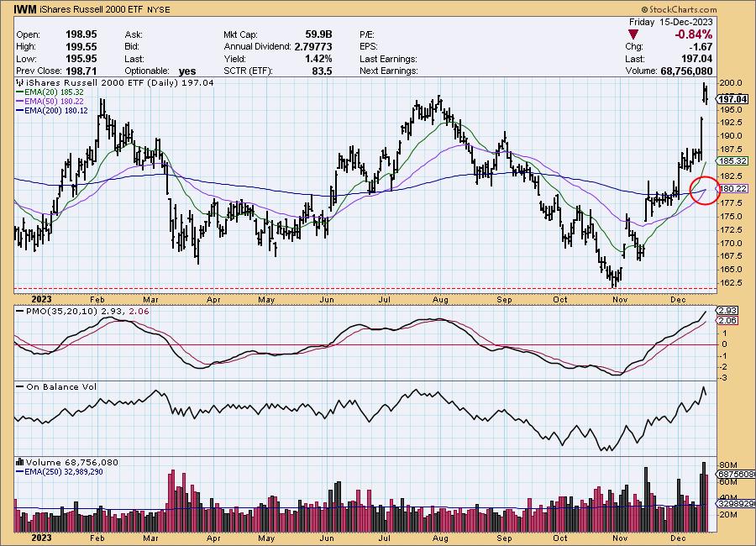The width and height of the screenshot is (756, 546).
Task: Click the 32989290 EMA tag on volume axis
Action: point(737,503)
